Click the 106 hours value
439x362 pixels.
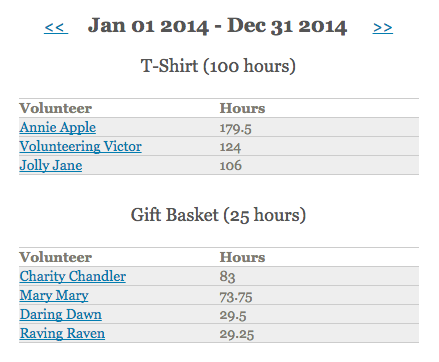(x=230, y=166)
